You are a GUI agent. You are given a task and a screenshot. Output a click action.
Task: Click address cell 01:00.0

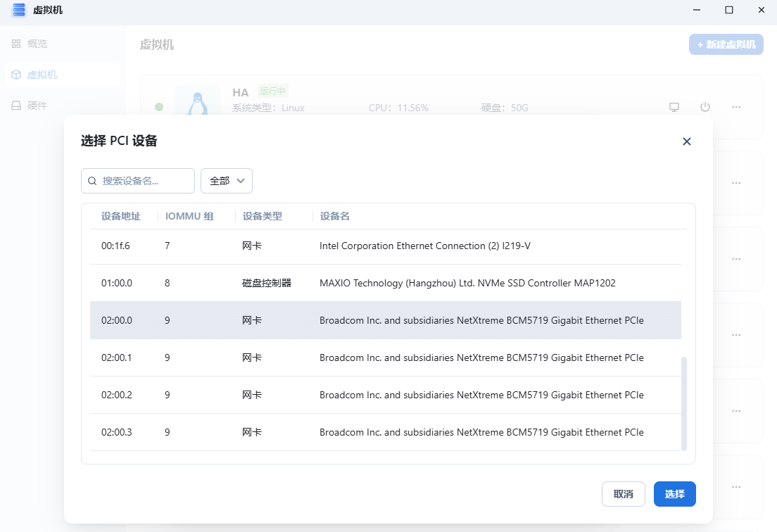(x=116, y=284)
